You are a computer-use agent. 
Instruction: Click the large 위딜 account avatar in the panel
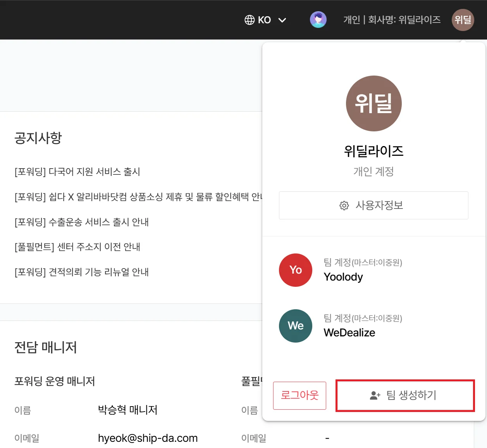373,103
